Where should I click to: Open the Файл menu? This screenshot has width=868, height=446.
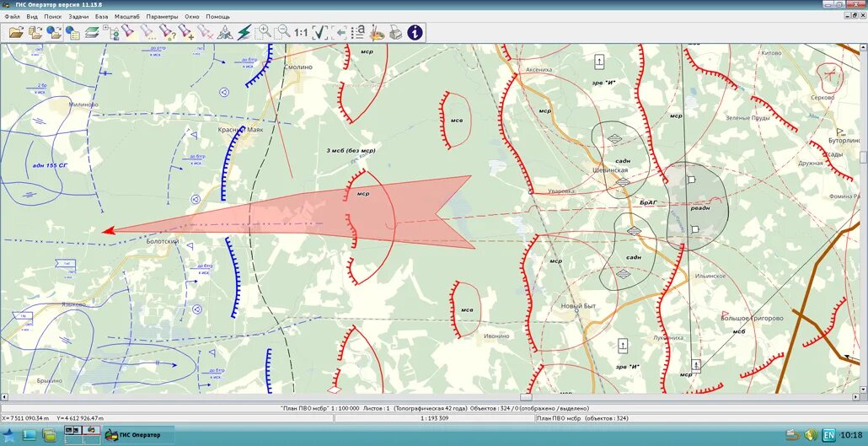(12, 17)
